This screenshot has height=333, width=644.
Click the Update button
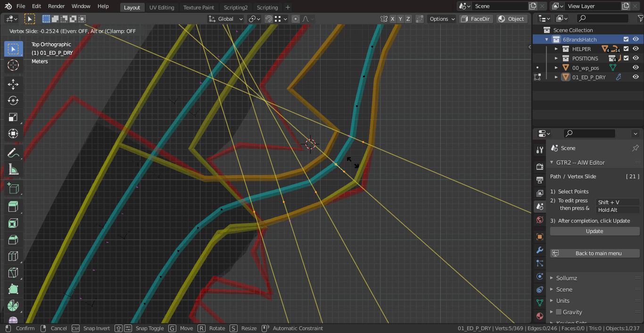(594, 231)
